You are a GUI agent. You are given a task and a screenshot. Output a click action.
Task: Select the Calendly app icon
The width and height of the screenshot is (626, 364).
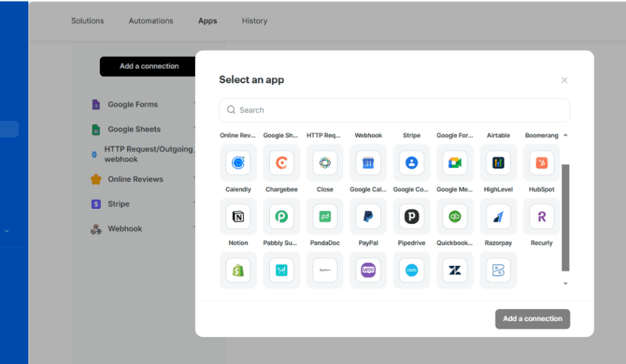click(x=238, y=163)
